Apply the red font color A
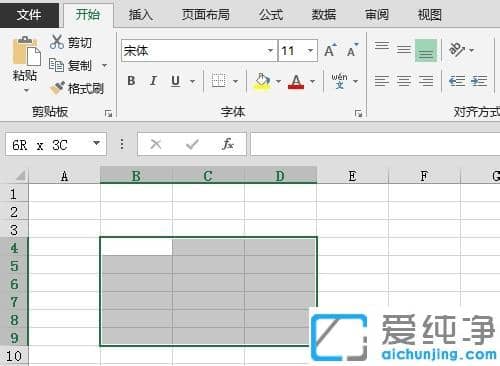Image resolution: width=500 pixels, height=366 pixels. click(x=296, y=81)
